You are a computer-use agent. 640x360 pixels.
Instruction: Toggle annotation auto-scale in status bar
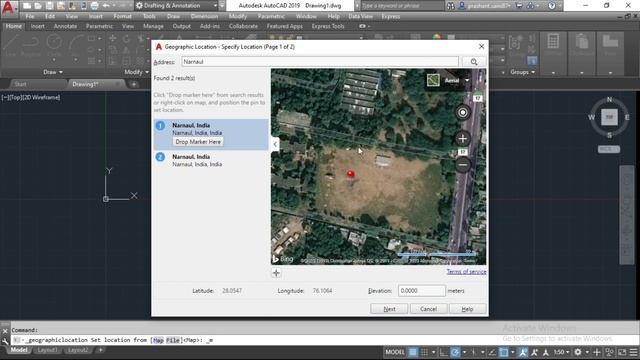tap(534, 352)
